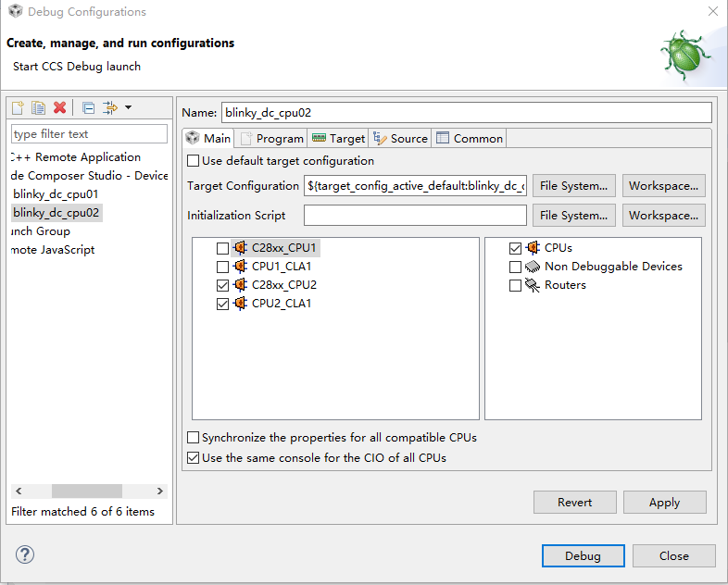
Task: Select blinky_dc_cpu01 in configuration tree
Action: click(56, 194)
